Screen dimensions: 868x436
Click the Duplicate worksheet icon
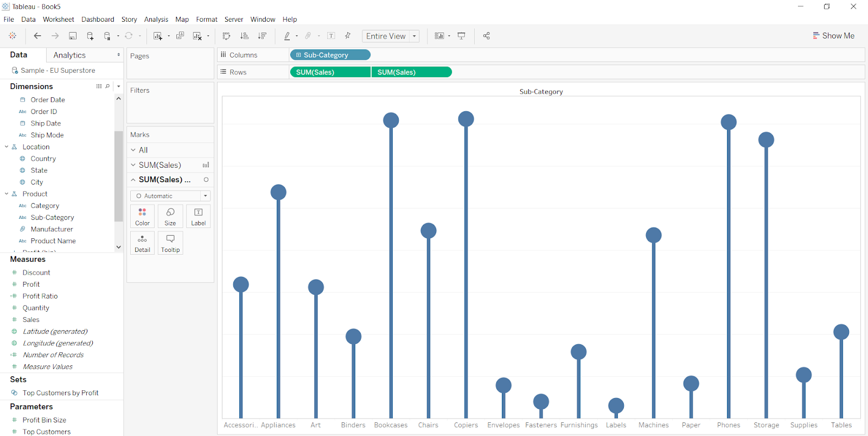click(180, 36)
